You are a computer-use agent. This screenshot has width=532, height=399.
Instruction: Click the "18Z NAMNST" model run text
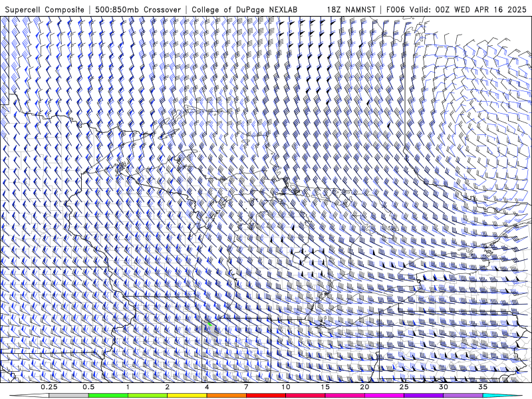(351, 9)
